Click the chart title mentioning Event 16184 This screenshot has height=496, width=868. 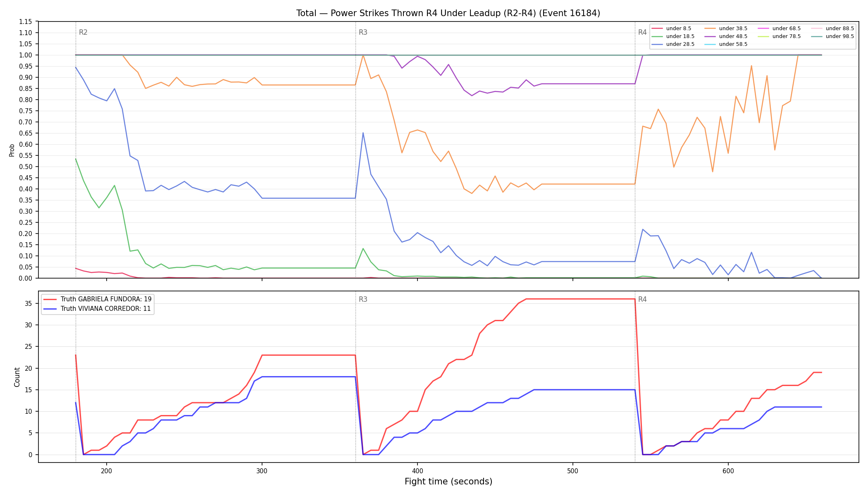tap(448, 13)
